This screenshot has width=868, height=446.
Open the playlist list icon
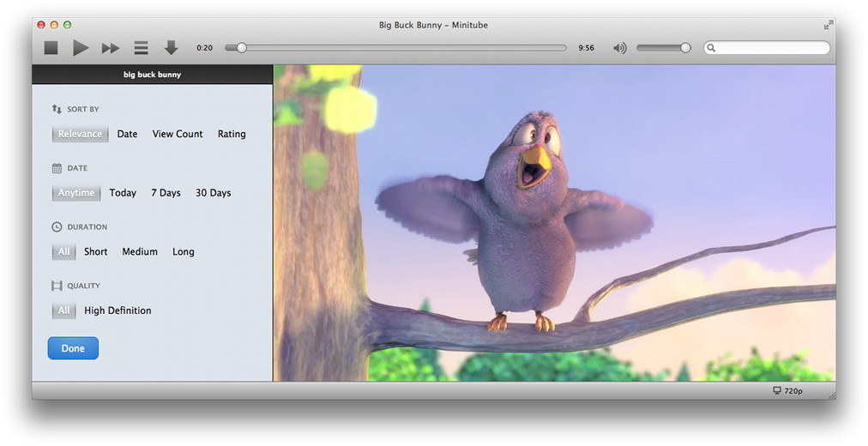(141, 48)
